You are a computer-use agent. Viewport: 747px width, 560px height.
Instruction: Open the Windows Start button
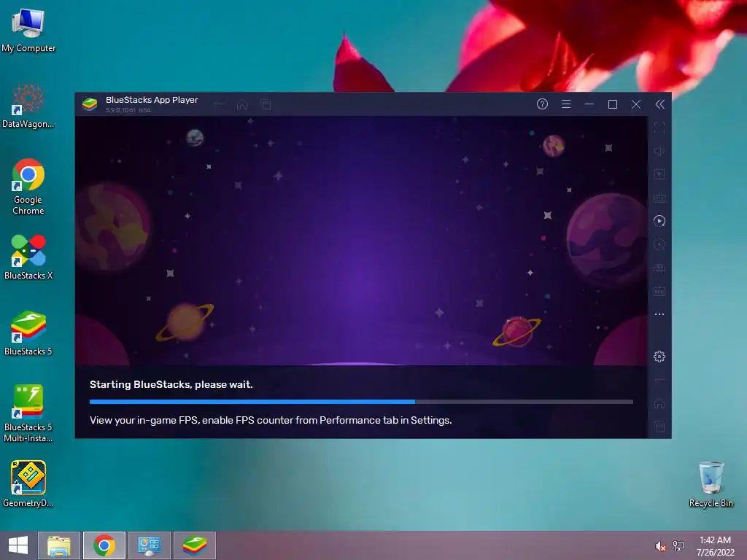(18, 545)
